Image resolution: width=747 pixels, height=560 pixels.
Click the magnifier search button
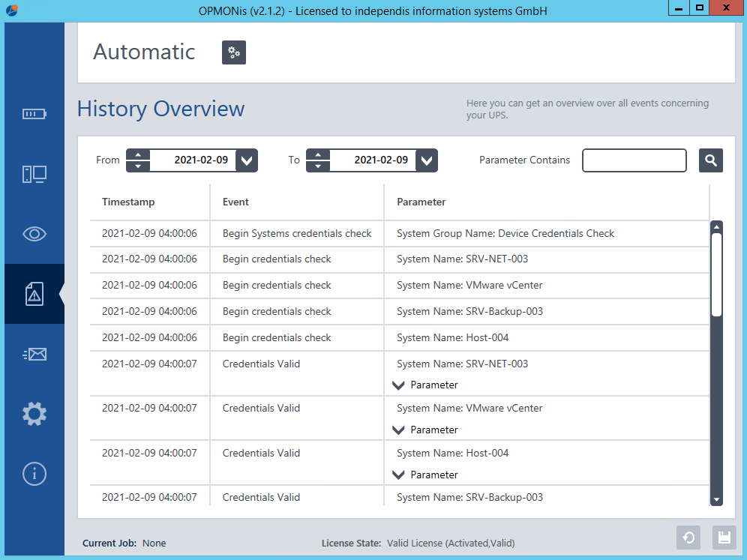tap(711, 160)
